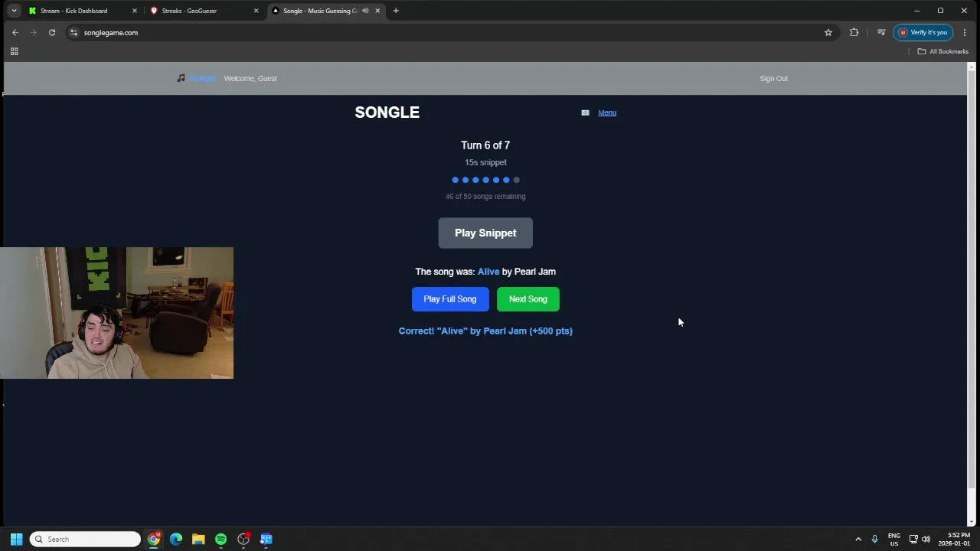
Task: Open Microsoft Edge from the taskbar
Action: tap(176, 539)
